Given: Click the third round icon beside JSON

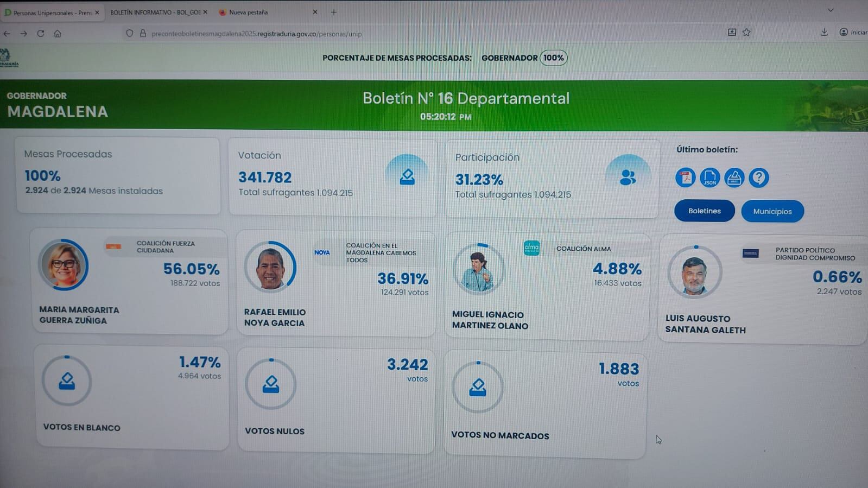Looking at the screenshot, I should tap(734, 178).
